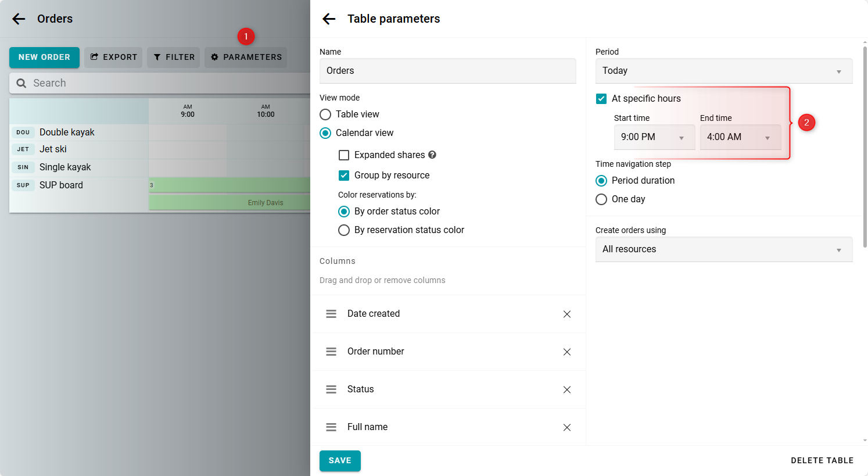
Task: Remove the Order number column
Action: pyautogui.click(x=567, y=352)
